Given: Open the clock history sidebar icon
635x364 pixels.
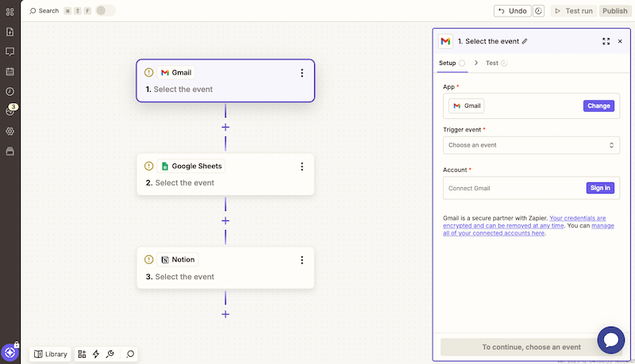Looking at the screenshot, I should [x=10, y=91].
